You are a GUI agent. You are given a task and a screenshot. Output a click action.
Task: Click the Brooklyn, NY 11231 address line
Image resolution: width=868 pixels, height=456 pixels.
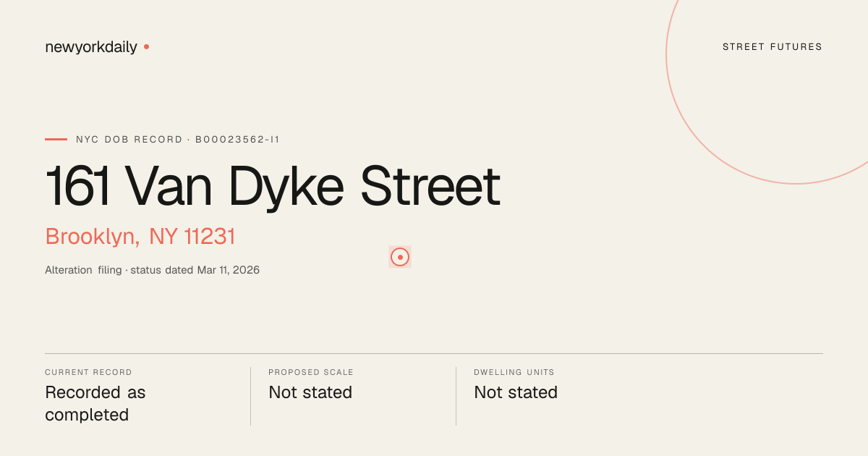point(140,237)
